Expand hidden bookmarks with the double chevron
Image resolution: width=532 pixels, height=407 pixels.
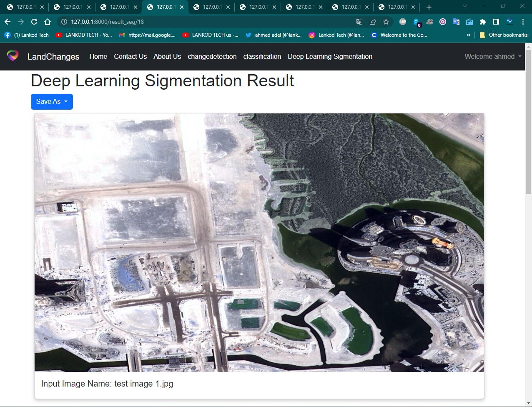point(469,35)
